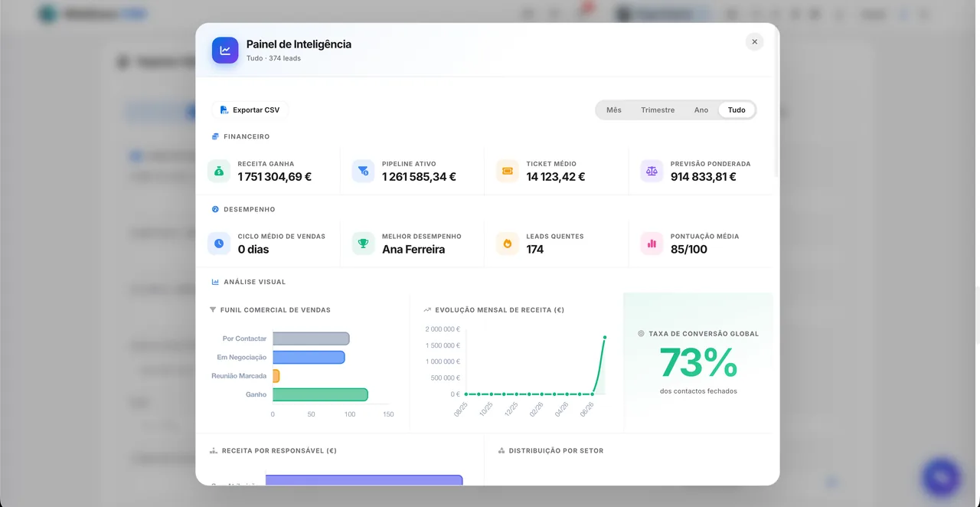Click the Funil Comercial filter icon
Screen dimensions: 980x507
(x=213, y=310)
